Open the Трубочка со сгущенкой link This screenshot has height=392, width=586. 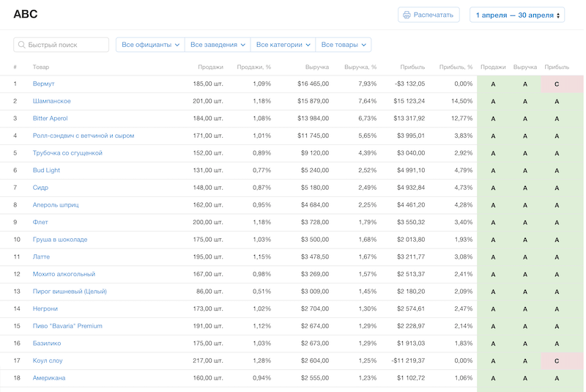67,153
